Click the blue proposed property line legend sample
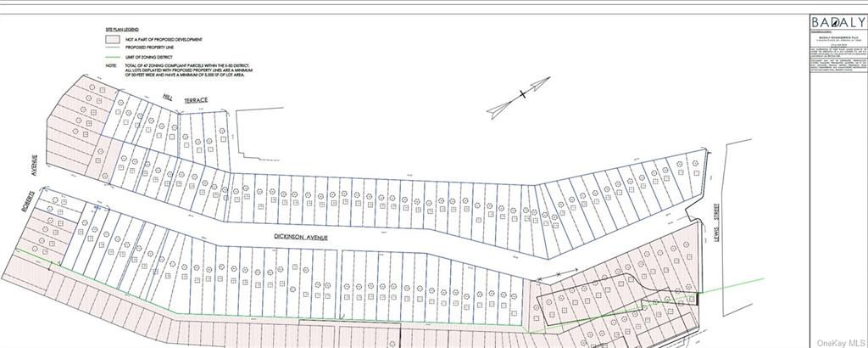Image resolution: width=868 pixels, height=348 pixels. [x=113, y=48]
